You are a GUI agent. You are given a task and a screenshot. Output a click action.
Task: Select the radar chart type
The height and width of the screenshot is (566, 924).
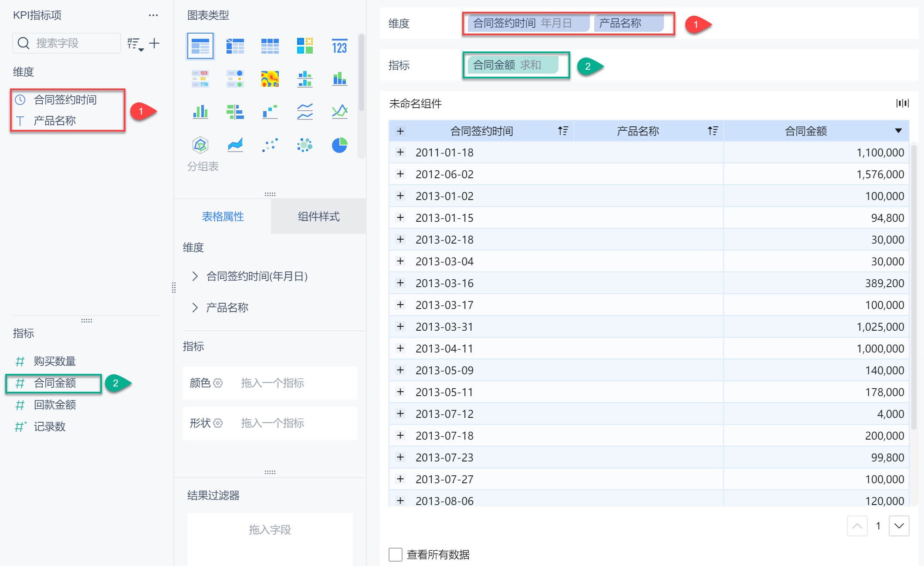tap(200, 145)
